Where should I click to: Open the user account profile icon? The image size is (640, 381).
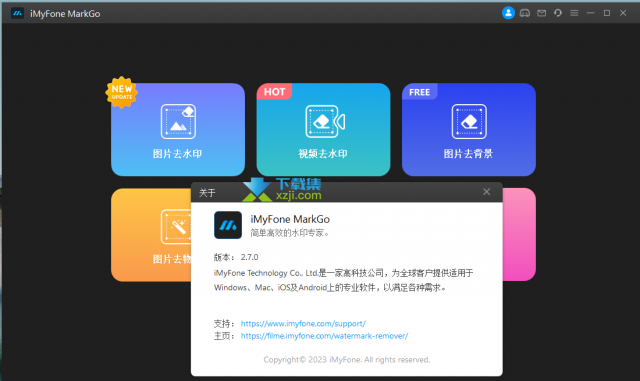click(x=508, y=13)
